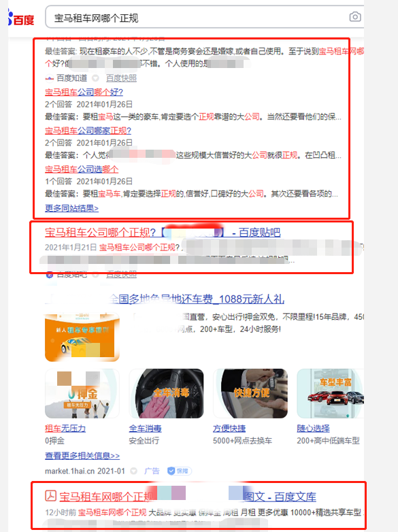Open dropdown arrow beside market.1hai.cn
This screenshot has width=398, height=532.
[x=134, y=471]
